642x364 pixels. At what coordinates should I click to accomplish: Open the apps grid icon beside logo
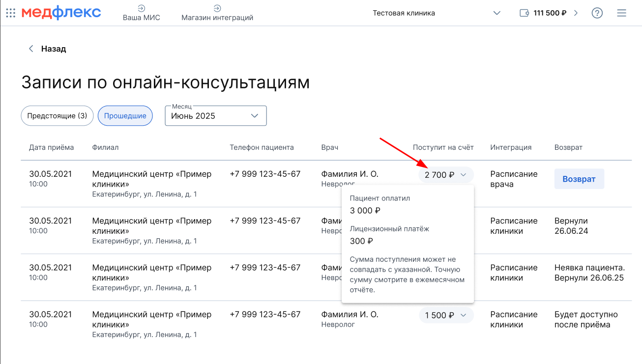click(x=10, y=13)
